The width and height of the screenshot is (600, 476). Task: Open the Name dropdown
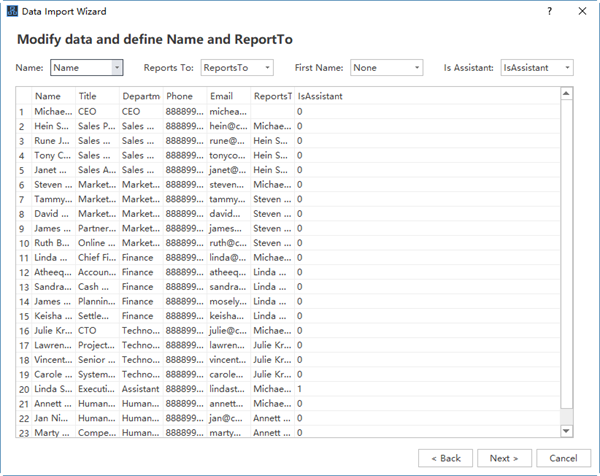tap(87, 67)
